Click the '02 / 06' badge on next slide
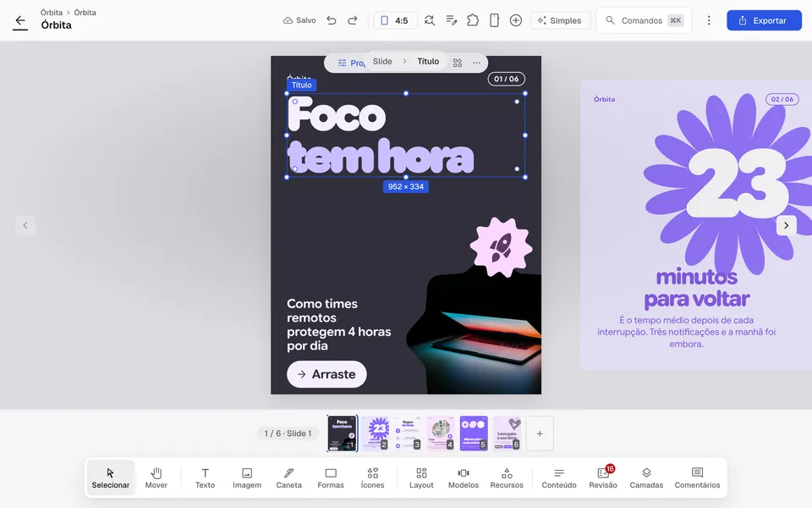 tap(782, 99)
